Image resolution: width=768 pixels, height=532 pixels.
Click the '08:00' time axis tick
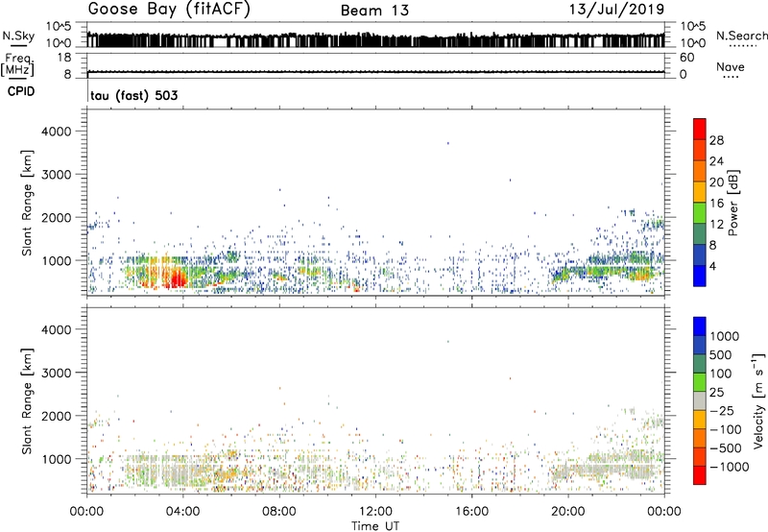click(x=279, y=512)
